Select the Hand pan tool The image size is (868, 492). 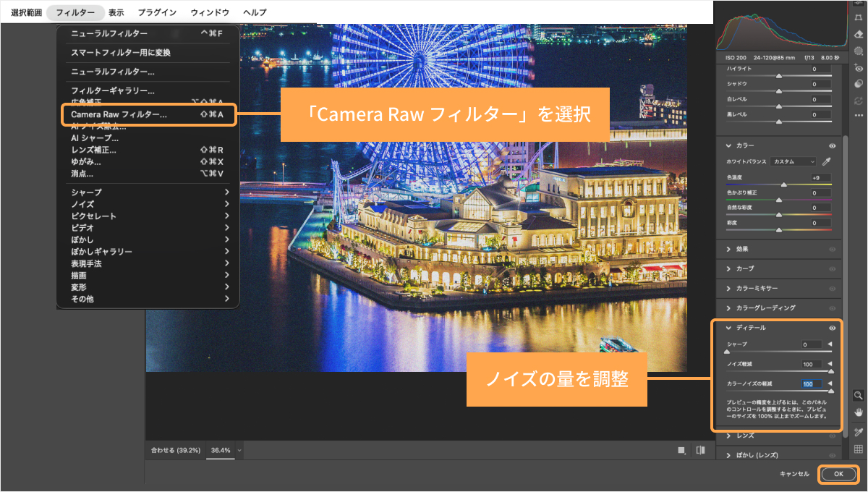[859, 412]
